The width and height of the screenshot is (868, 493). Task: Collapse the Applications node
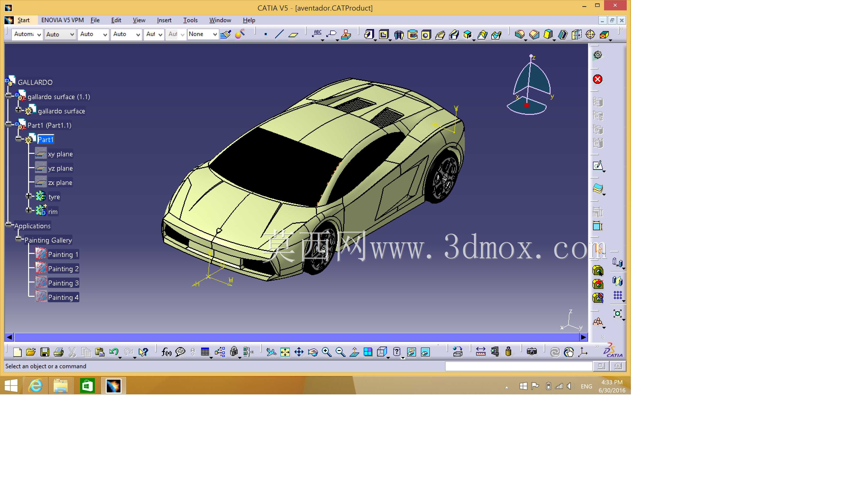[x=8, y=225]
